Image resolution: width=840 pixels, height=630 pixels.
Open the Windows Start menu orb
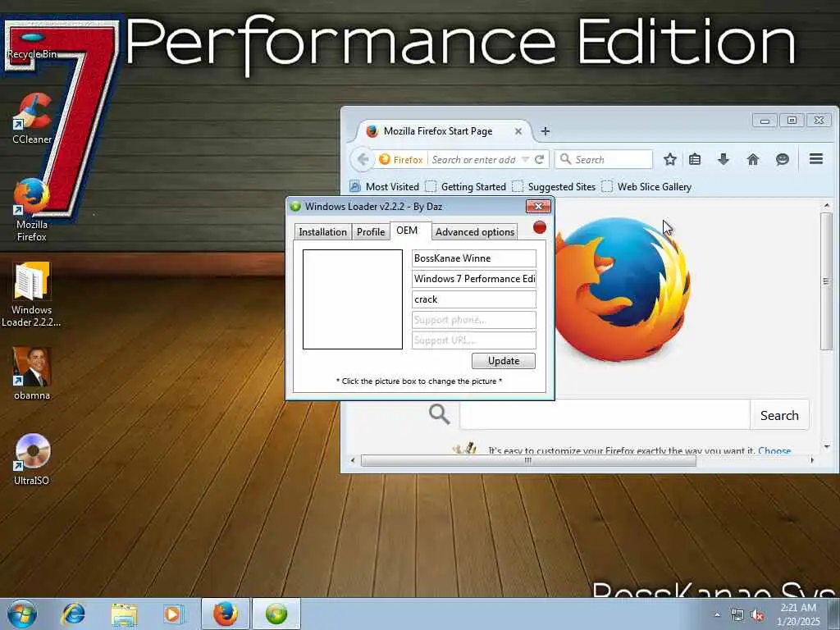pyautogui.click(x=22, y=614)
